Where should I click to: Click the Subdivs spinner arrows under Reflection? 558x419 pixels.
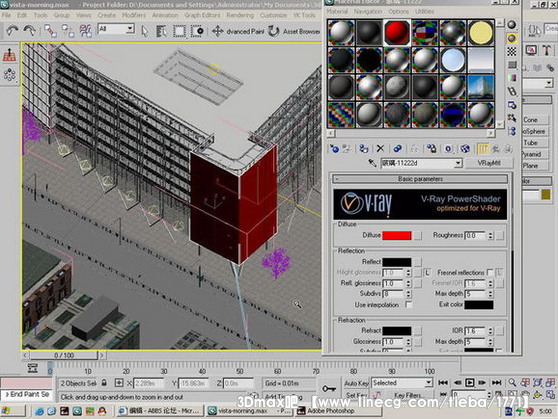408,294
